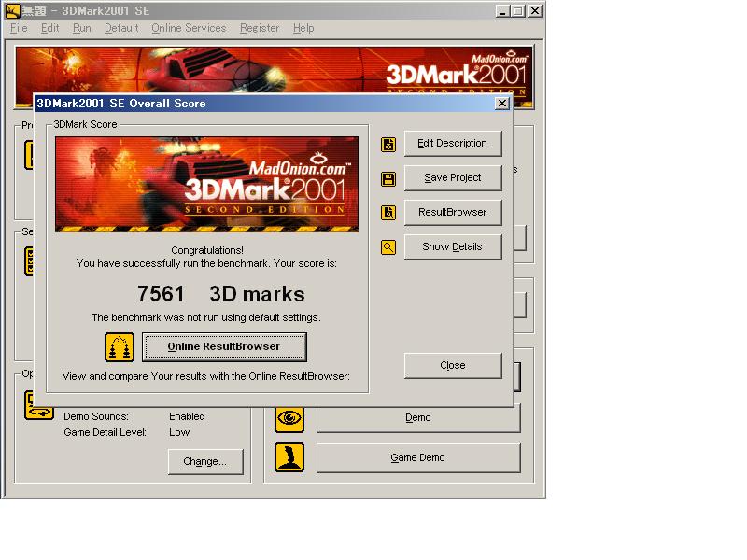
Task: Click the 'Low' detail level value
Action: click(179, 432)
